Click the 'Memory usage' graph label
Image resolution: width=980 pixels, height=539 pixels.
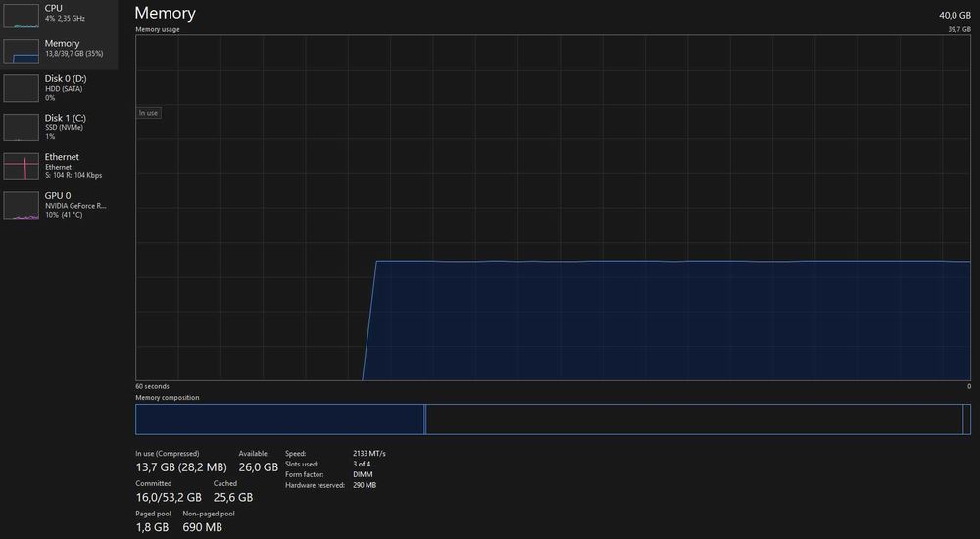point(158,29)
